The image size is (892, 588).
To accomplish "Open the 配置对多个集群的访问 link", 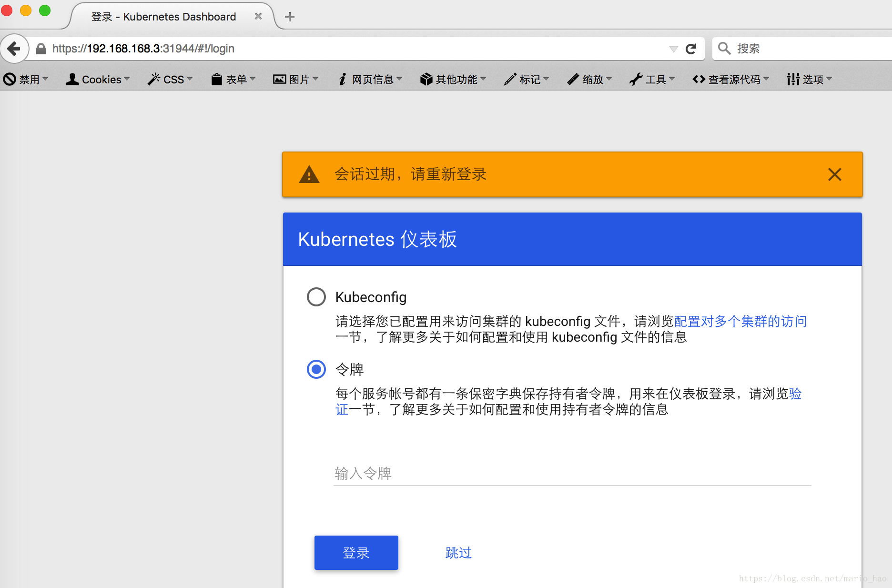I will (740, 321).
